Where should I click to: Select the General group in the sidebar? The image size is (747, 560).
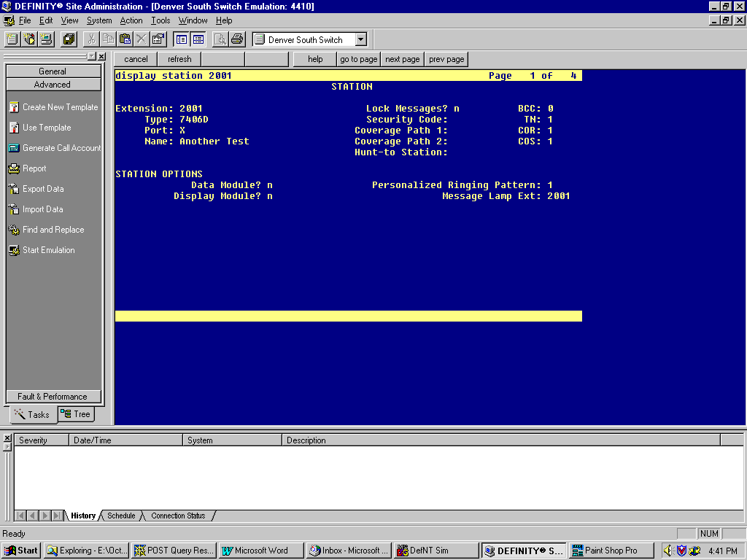pos(53,71)
